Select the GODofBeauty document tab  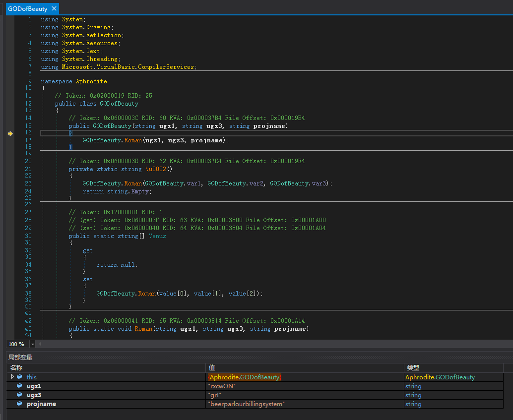point(27,9)
